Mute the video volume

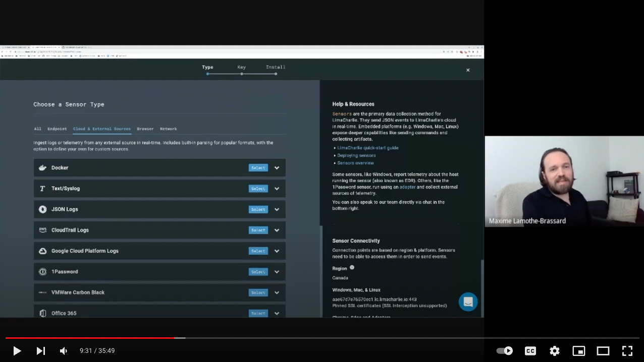point(64,350)
